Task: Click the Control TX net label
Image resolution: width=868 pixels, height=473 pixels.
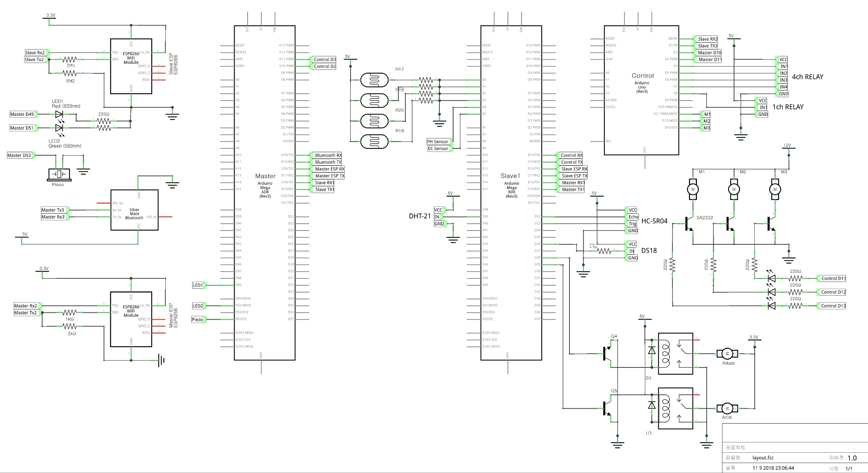Action: 569,162
